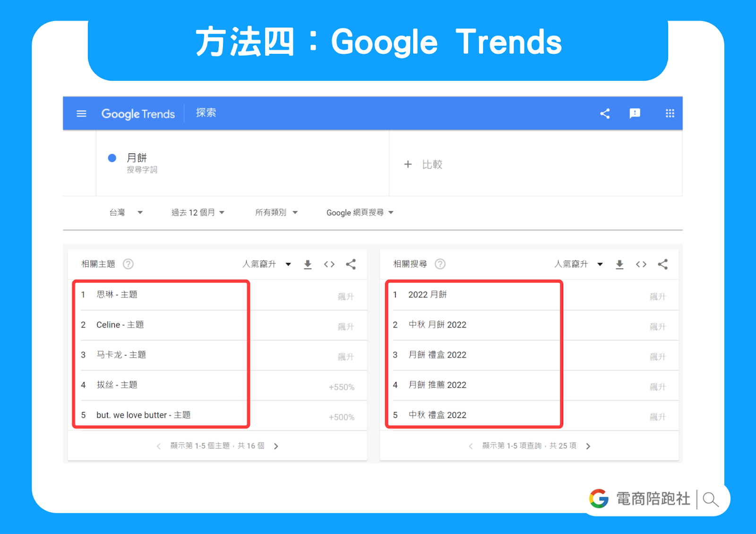This screenshot has height=534, width=756.
Task: Open the 台灣 region dropdown
Action: click(126, 212)
